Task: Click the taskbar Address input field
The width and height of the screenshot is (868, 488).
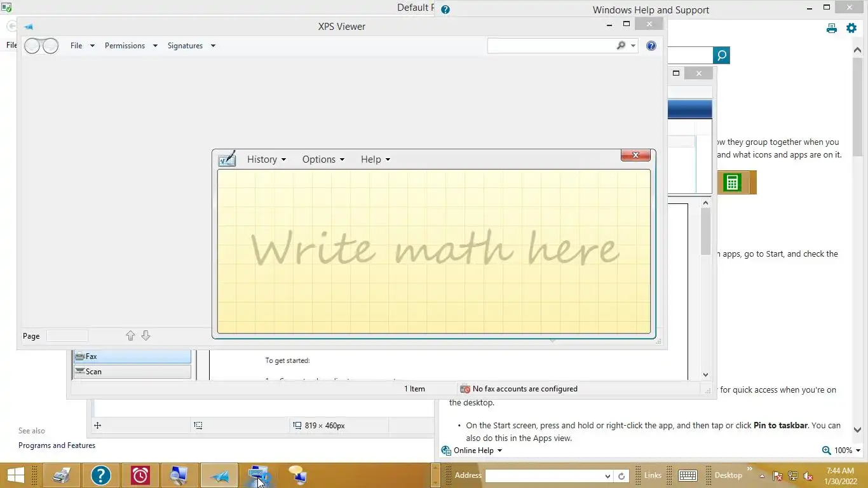Action: pyautogui.click(x=544, y=475)
